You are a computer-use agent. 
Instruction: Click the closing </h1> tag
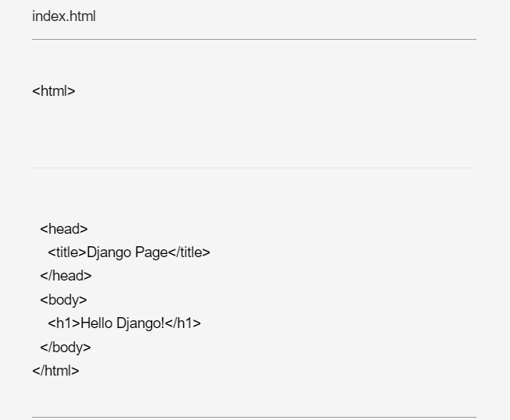(x=183, y=323)
